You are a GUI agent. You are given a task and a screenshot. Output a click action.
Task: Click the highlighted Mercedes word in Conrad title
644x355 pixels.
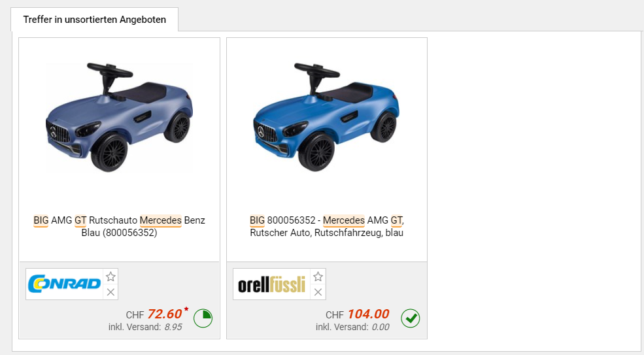pyautogui.click(x=161, y=220)
